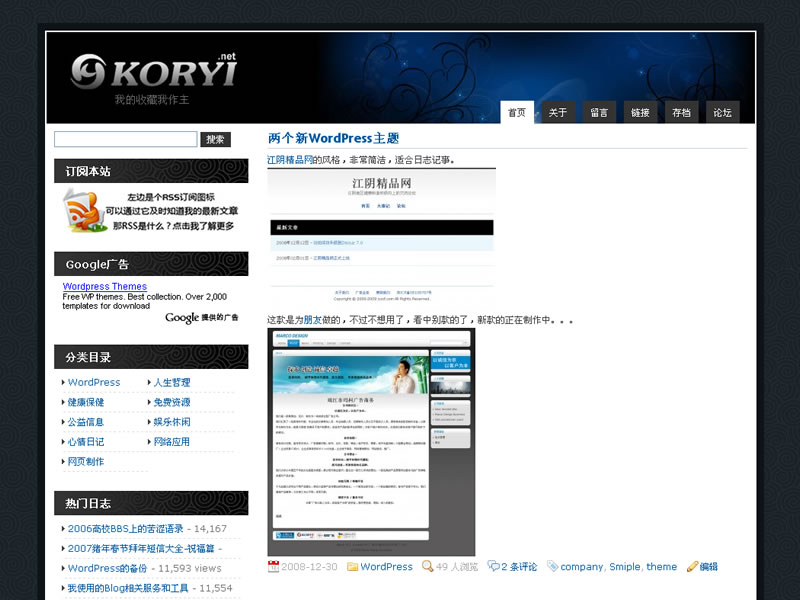Viewport: 800px width, 600px height.
Task: Click the KORYI.net site logo
Action: coord(154,71)
